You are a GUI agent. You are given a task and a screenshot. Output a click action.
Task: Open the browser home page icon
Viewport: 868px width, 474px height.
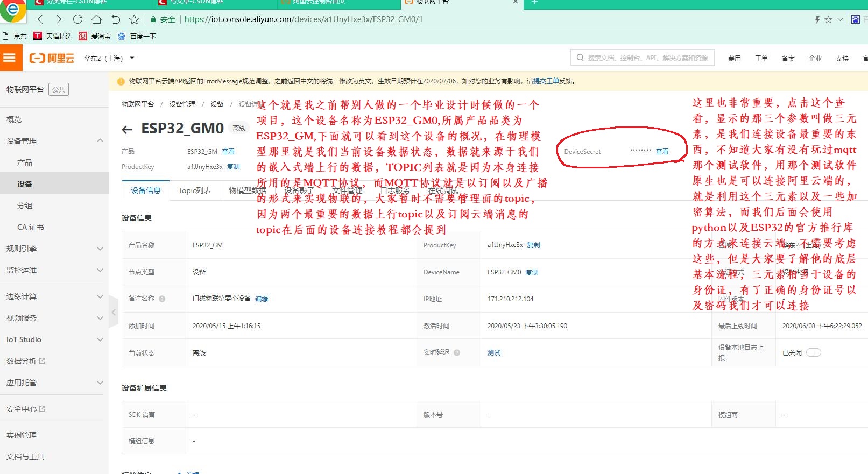tap(96, 19)
